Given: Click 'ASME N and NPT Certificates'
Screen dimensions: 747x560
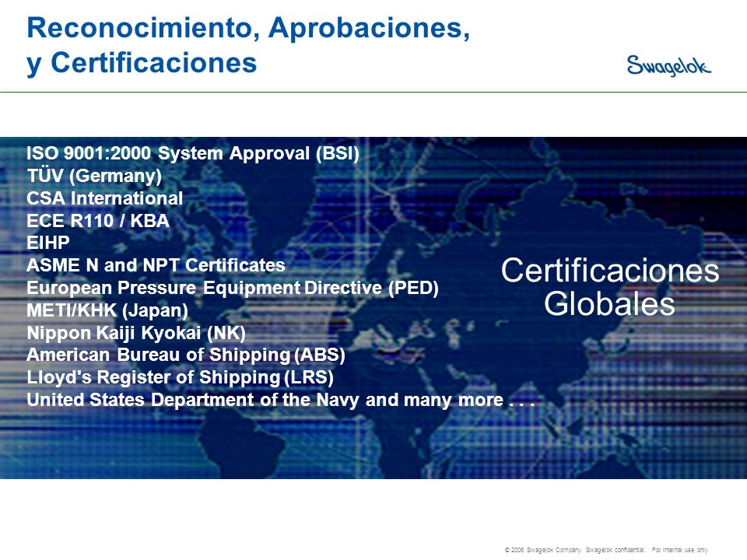Looking at the screenshot, I should coord(156,265).
